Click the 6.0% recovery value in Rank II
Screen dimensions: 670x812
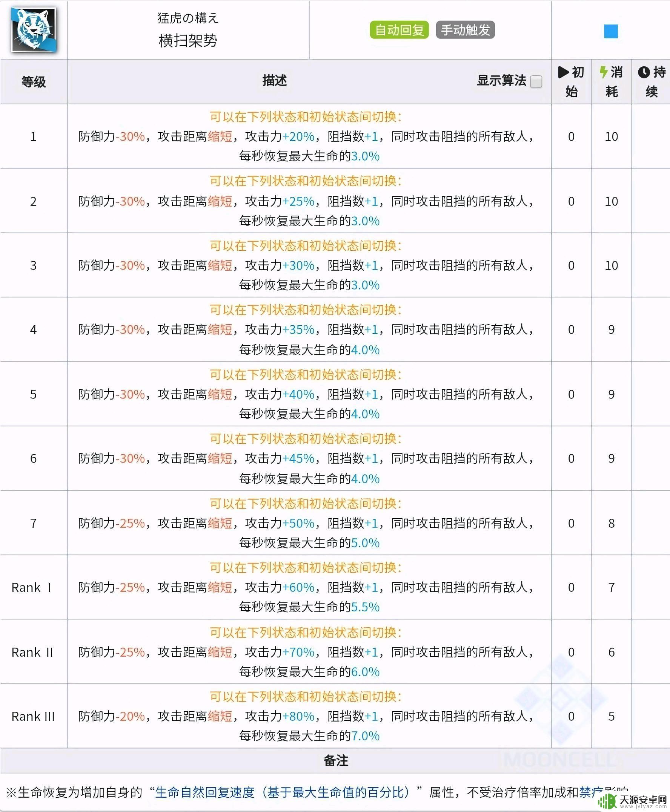(x=365, y=672)
